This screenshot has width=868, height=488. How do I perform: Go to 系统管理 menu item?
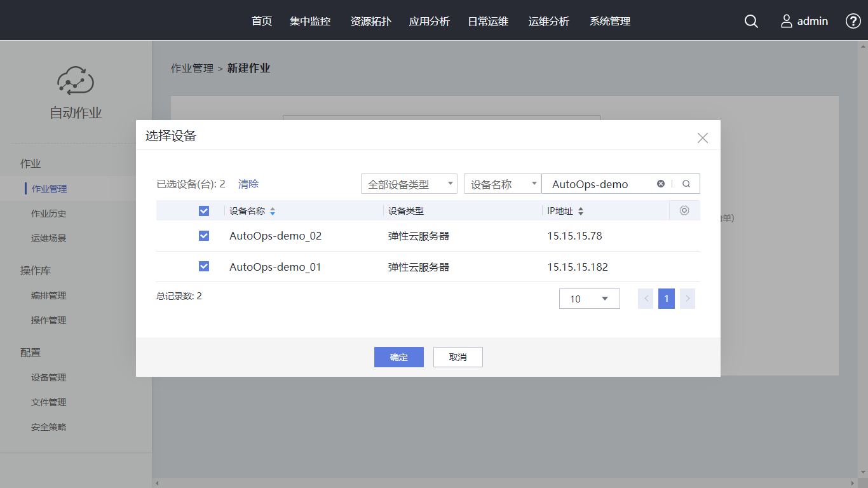coord(610,21)
